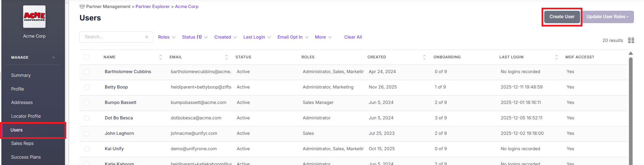The width and height of the screenshot is (644, 165).
Task: Click the 3 of 9 onboarding value
Action: point(440,118)
